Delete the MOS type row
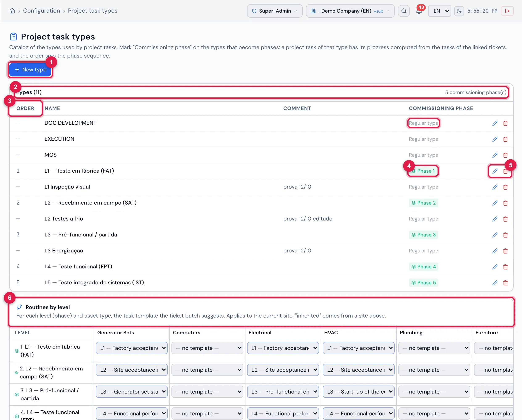The width and height of the screenshot is (522, 420). (x=505, y=155)
